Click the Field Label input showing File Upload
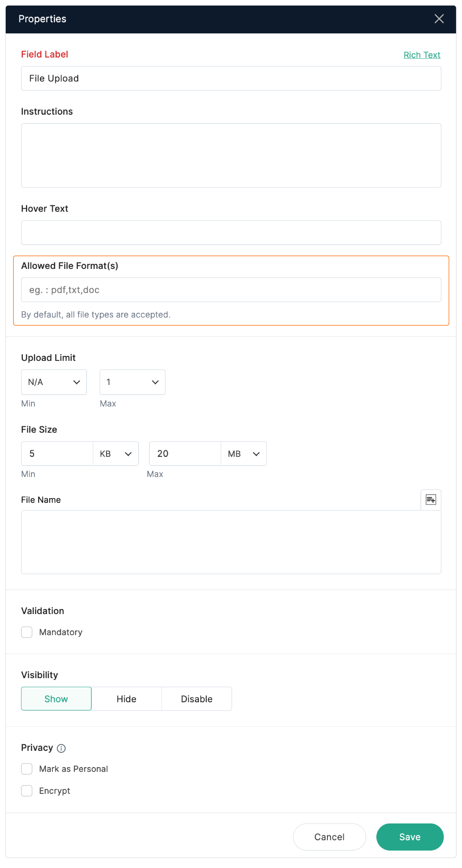 (x=231, y=78)
